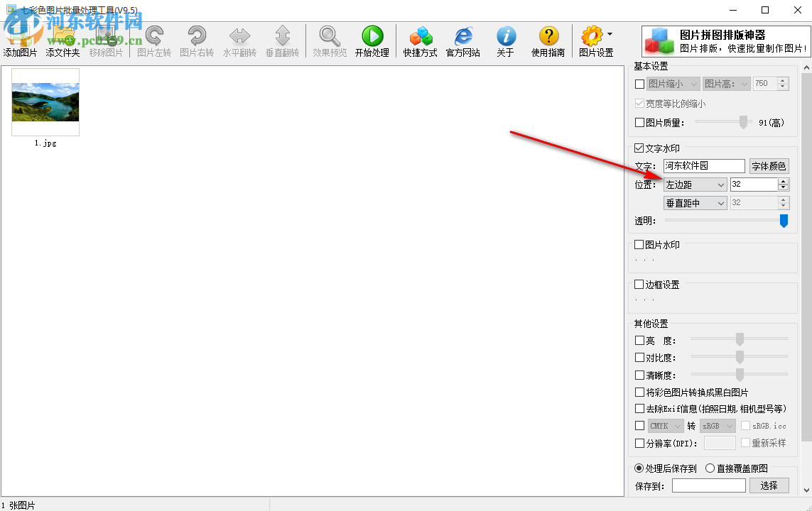
Task: Uncheck the 文字水印 checkbox
Action: 639,148
